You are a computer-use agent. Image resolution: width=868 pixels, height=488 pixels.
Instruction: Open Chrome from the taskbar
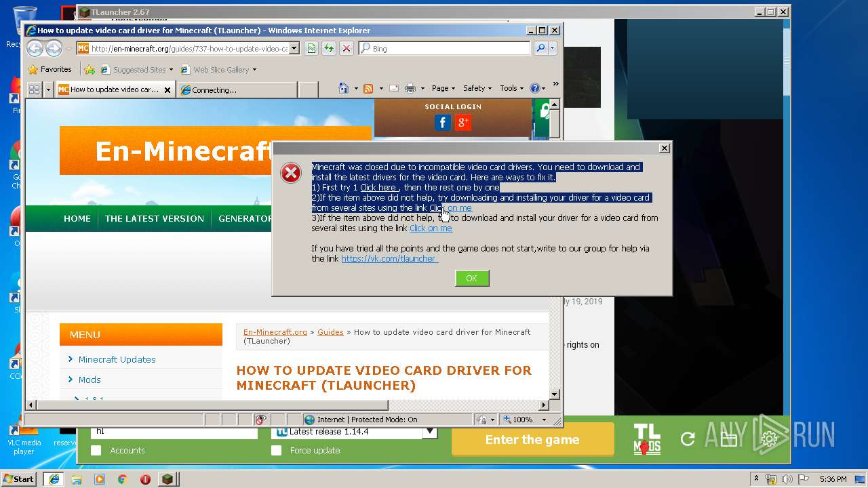122,479
